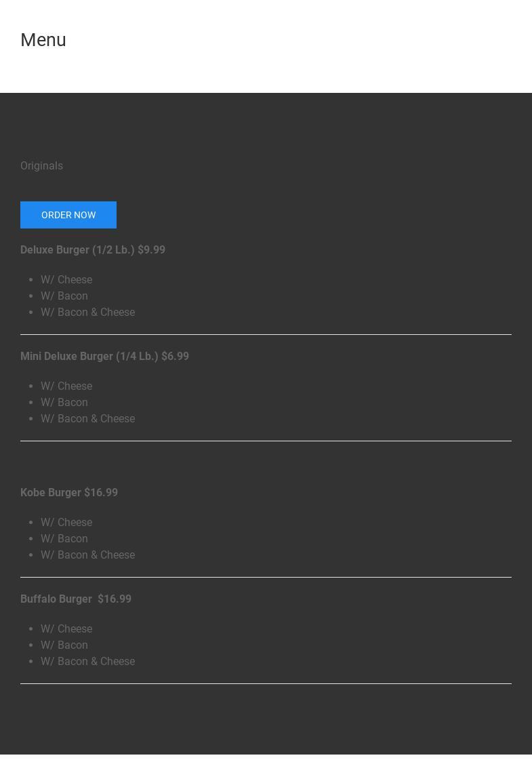This screenshot has width=532, height=762.
Task: Pick W/ Bacon & Cheese under Deluxe Burger (1/2 Lb.)
Action: pyautogui.click(x=88, y=312)
